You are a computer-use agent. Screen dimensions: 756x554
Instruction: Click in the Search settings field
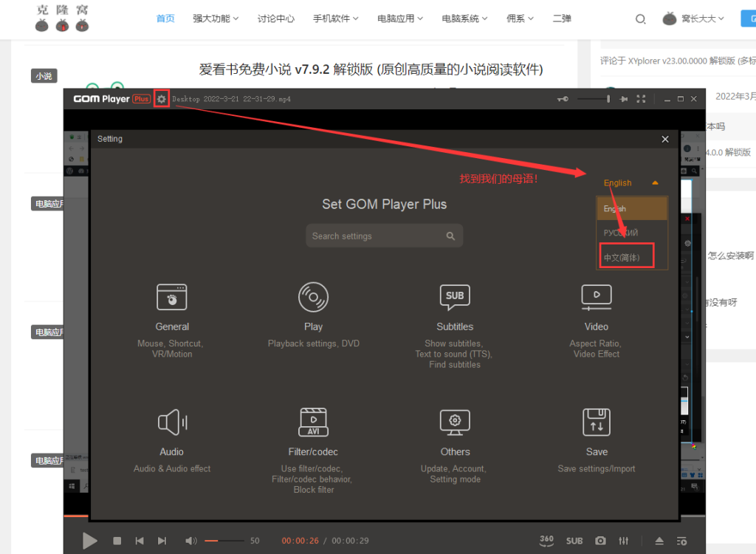(x=384, y=236)
